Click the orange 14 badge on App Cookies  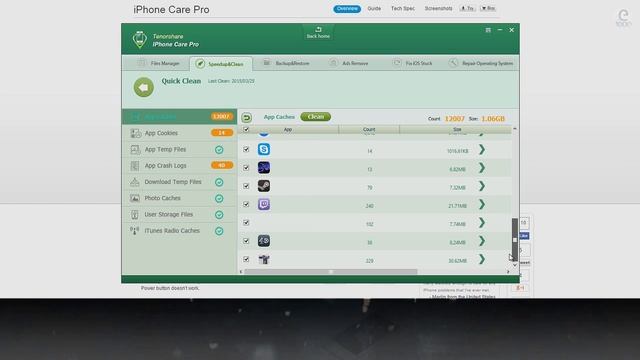[x=222, y=133]
